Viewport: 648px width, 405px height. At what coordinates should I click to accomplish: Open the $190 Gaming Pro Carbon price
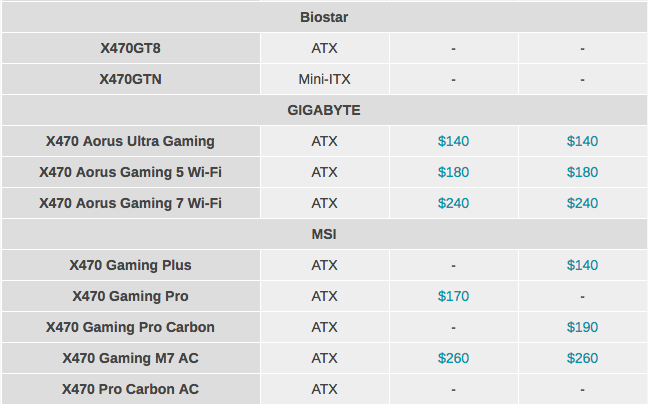pos(582,327)
